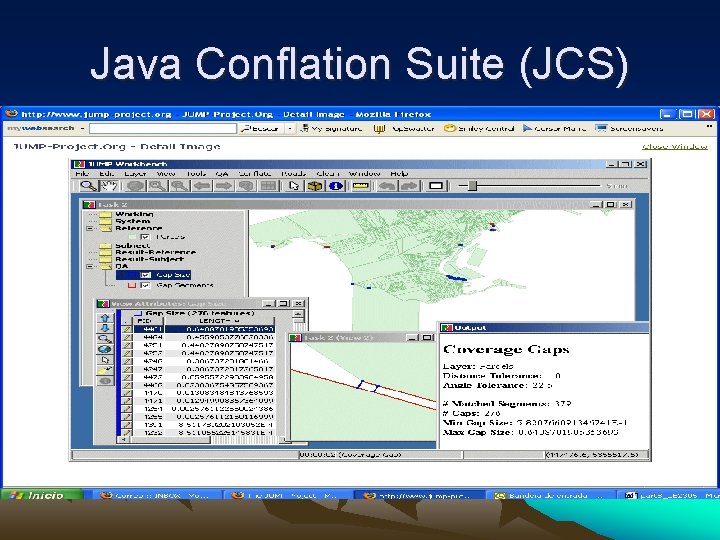The width and height of the screenshot is (720, 540).
Task: Open the File menu in JUMP Workbench
Action: 82,174
